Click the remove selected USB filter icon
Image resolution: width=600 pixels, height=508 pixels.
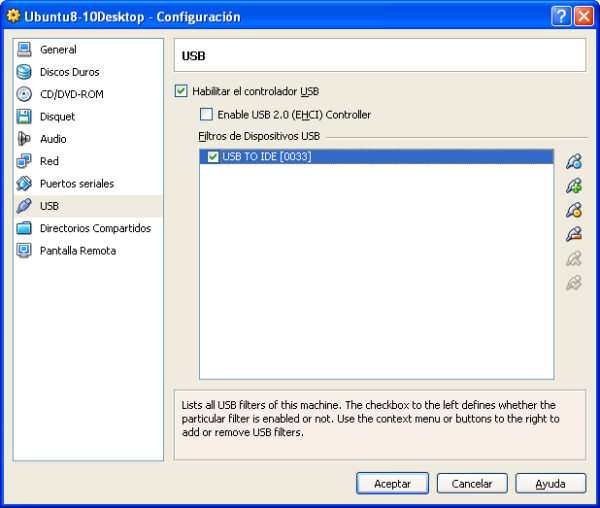point(573,234)
